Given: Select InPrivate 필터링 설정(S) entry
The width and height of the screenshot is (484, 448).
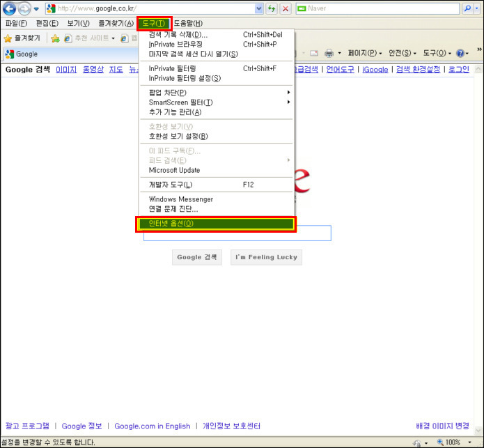Looking at the screenshot, I should (x=216, y=79).
